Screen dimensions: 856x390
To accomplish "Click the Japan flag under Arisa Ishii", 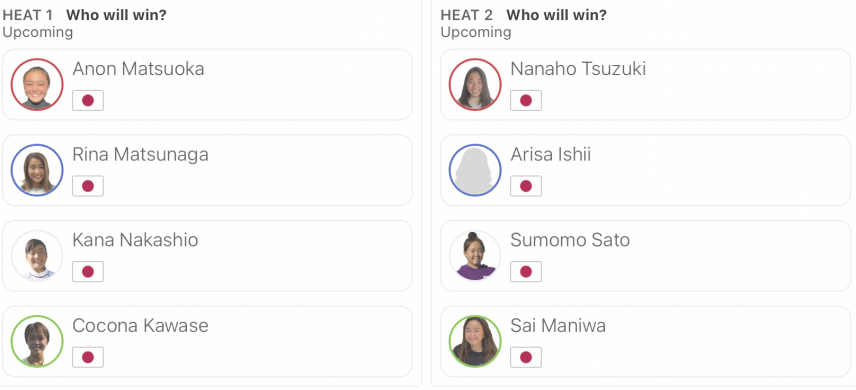I will click(x=526, y=186).
